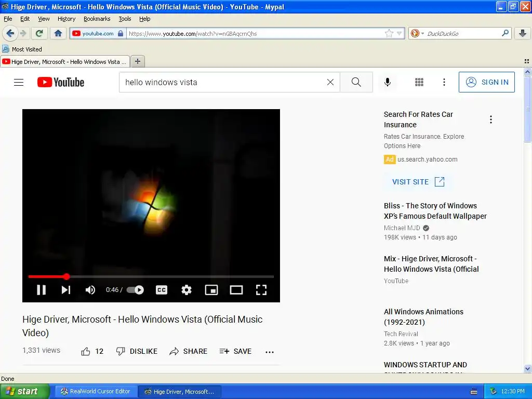Toggle the autoplay switch in player
Image resolution: width=532 pixels, height=399 pixels.
[136, 290]
